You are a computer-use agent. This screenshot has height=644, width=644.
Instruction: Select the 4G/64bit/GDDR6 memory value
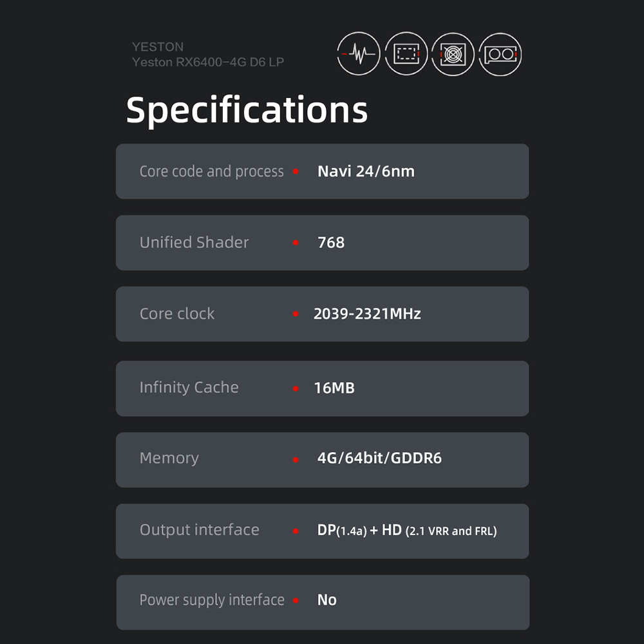pyautogui.click(x=379, y=458)
